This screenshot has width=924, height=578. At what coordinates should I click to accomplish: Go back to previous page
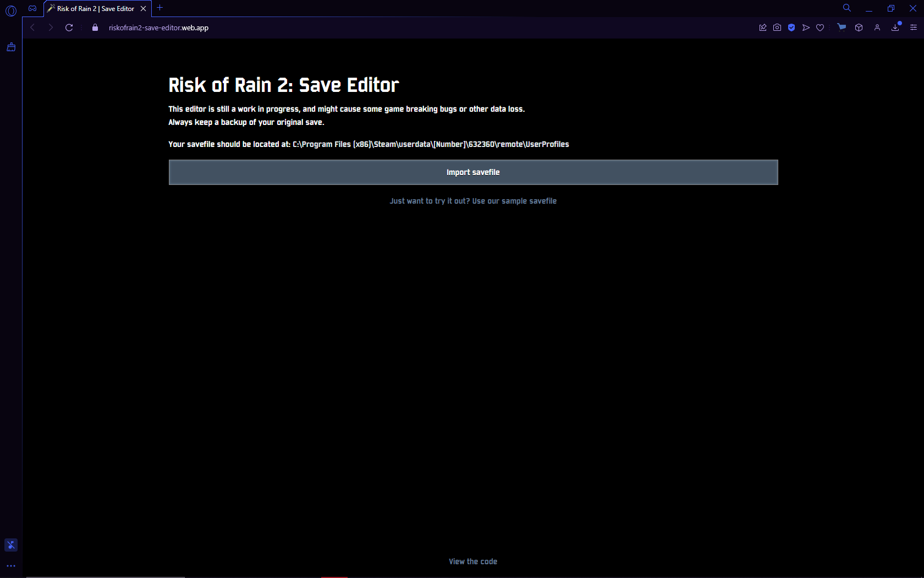tap(32, 28)
